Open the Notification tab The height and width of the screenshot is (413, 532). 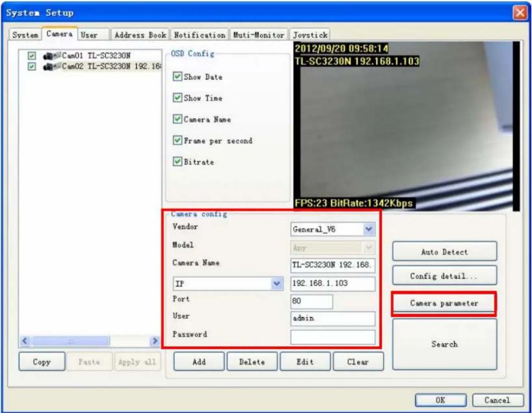(x=199, y=35)
